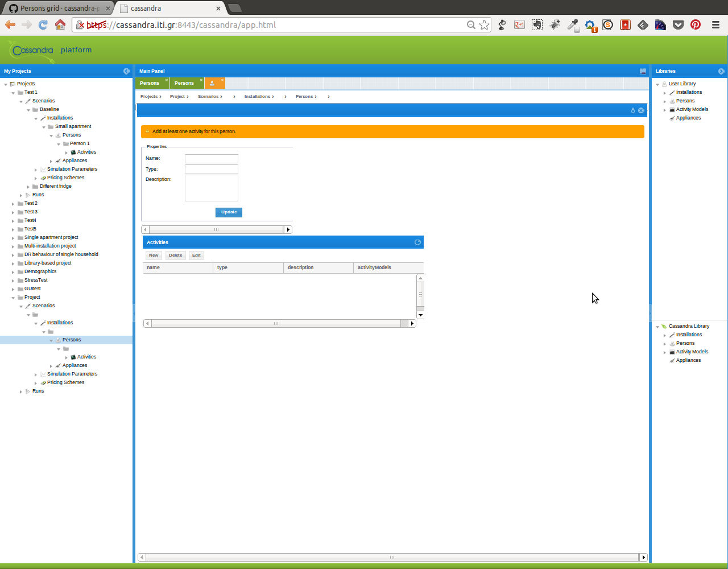Collapse the Cassandra Library tree arrow
The height and width of the screenshot is (569, 728).
(x=657, y=327)
